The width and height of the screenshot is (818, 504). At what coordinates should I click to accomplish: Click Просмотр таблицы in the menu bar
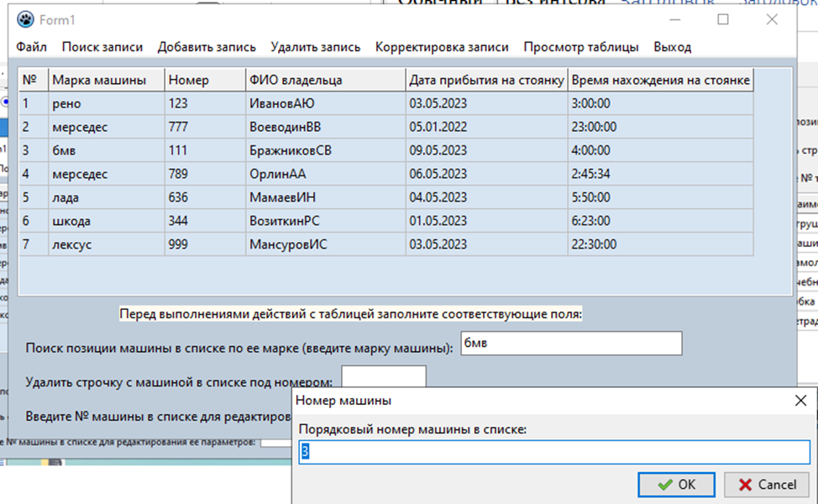(581, 47)
